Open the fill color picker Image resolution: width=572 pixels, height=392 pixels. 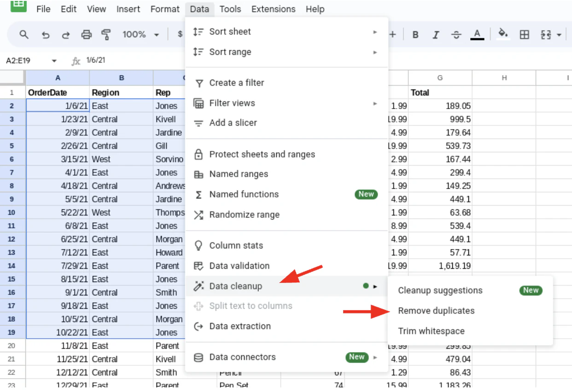pos(503,35)
